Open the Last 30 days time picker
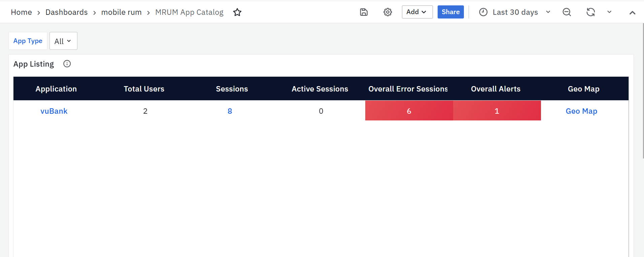 tap(515, 12)
